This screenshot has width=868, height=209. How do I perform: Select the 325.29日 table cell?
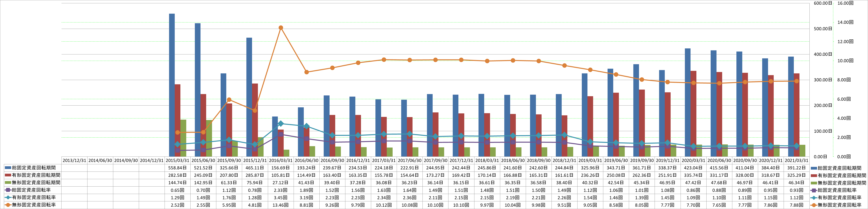[x=797, y=175]
